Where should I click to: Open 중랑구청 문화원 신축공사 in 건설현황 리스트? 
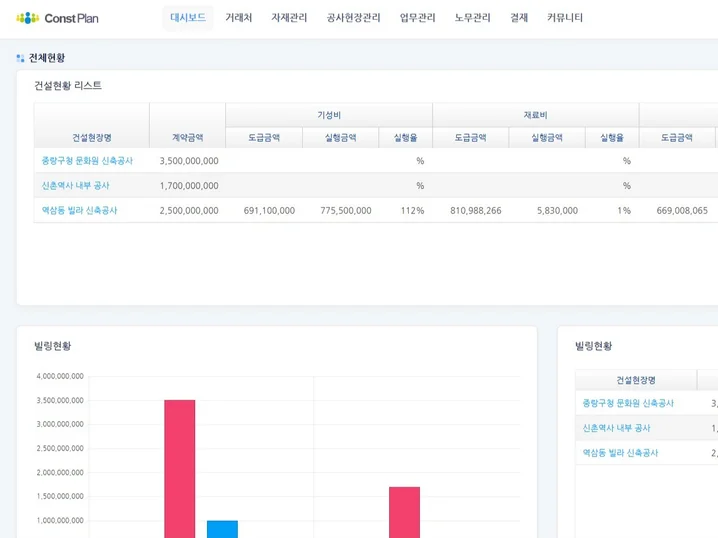(x=87, y=160)
